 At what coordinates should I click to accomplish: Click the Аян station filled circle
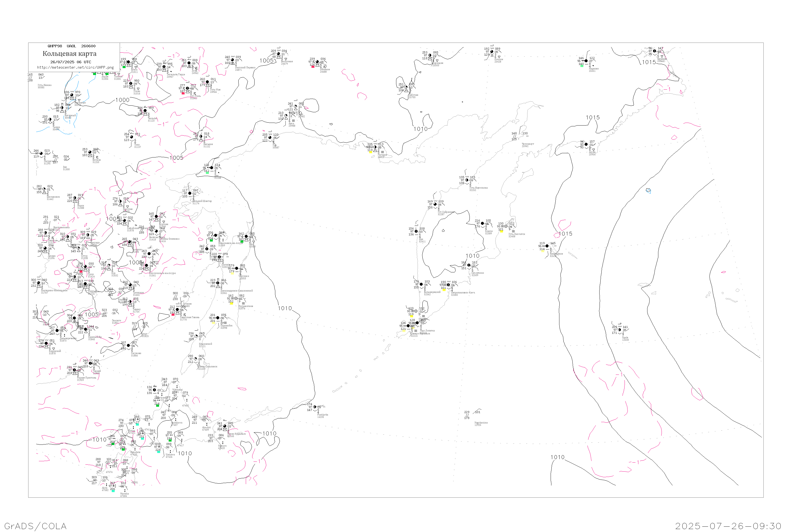click(212, 168)
